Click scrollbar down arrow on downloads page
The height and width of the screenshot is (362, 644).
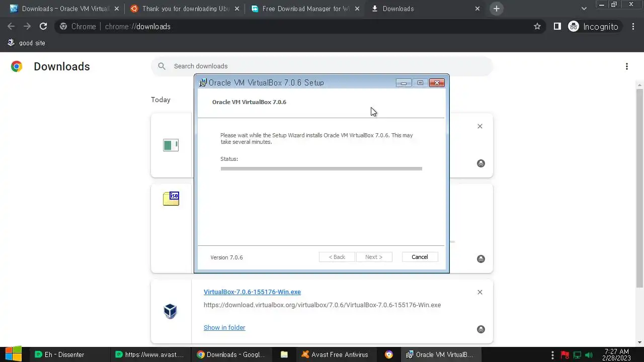(639, 342)
